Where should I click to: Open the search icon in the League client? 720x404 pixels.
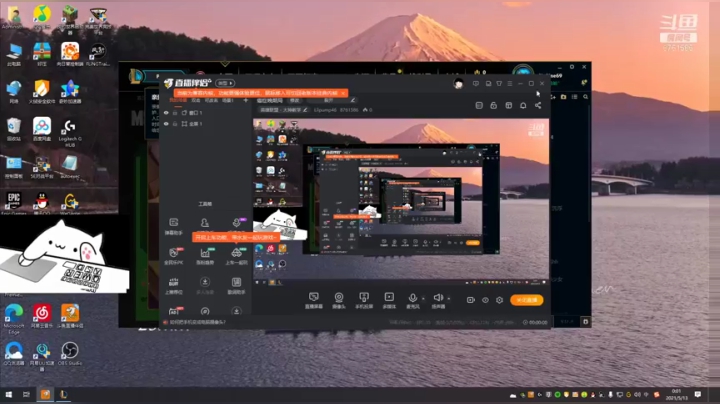(x=585, y=97)
